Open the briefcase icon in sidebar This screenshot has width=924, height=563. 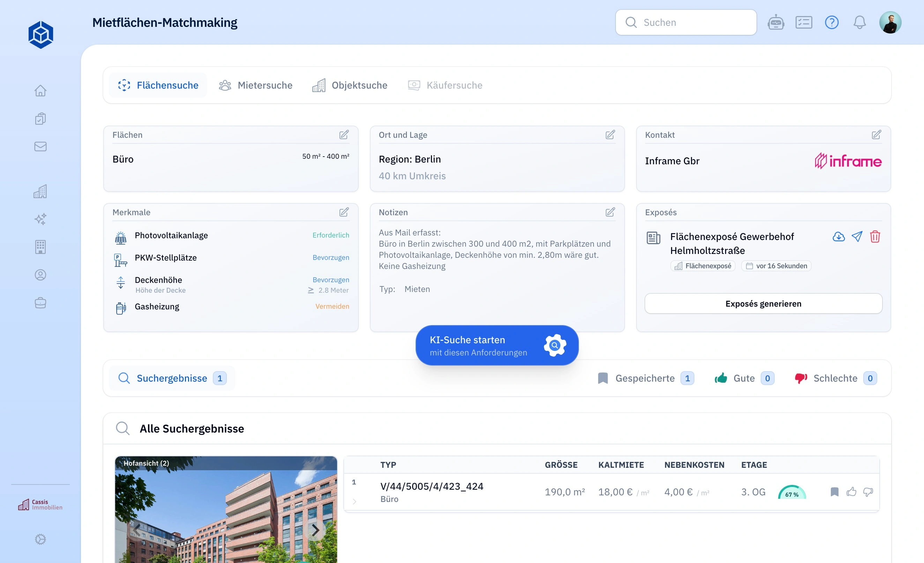click(40, 303)
